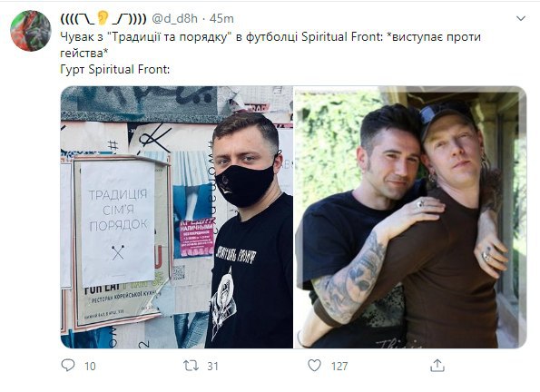Open the tweet author's round profile avatar
Viewport: 540px width, 392px height.
31,31
